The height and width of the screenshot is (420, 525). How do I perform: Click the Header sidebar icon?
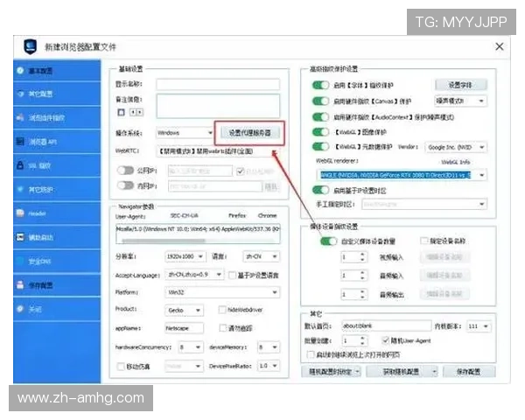tap(20, 213)
